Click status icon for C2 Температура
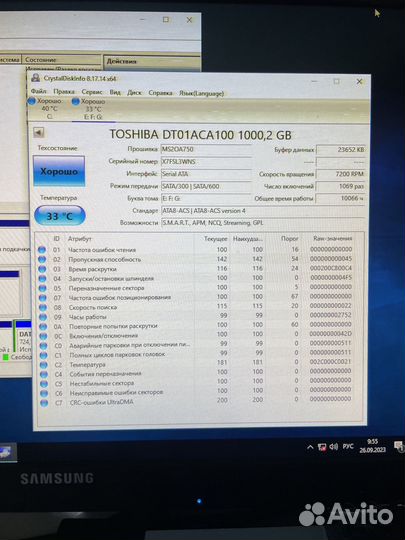 coord(43,365)
